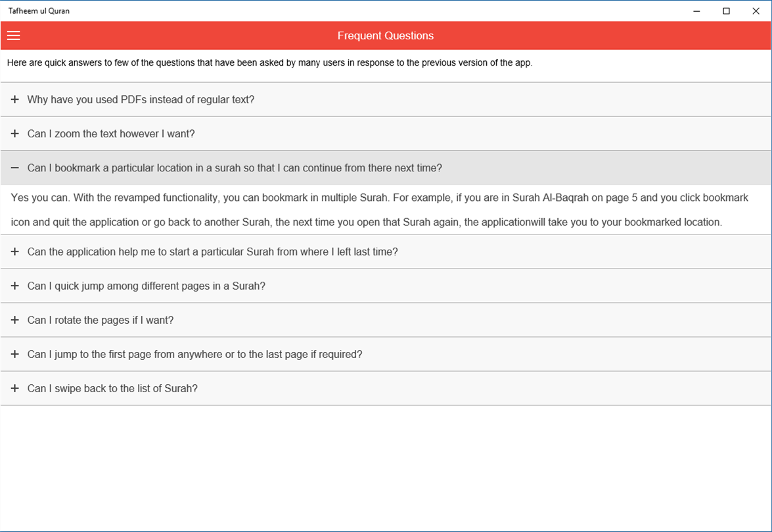Expand 'Can I zoom the text' question
Viewport: 772px width, 532px height.
111,134
